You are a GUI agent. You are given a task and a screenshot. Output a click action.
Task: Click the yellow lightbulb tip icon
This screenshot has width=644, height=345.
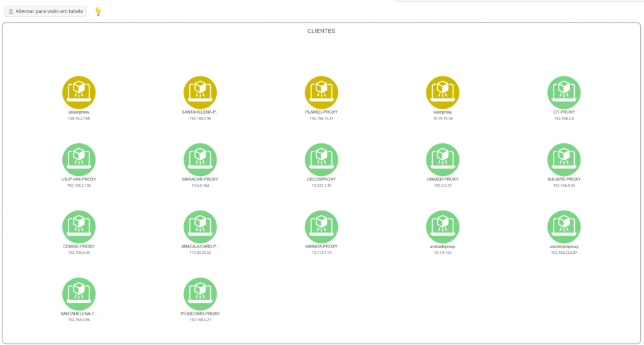[x=98, y=11]
